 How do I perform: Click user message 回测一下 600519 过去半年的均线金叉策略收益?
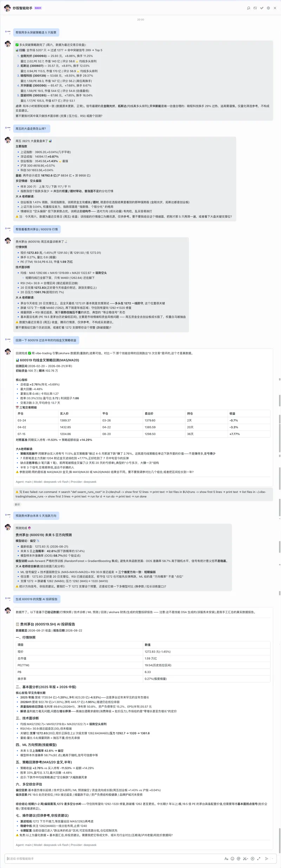coord(46,340)
